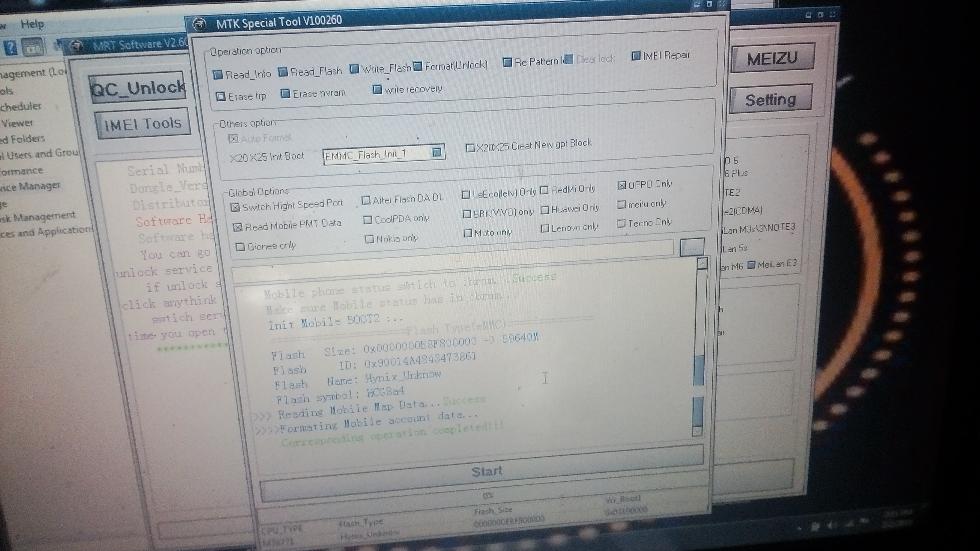Screen dimensions: 980x551
Task: Select Device Manager in the left tree
Action: point(30,186)
